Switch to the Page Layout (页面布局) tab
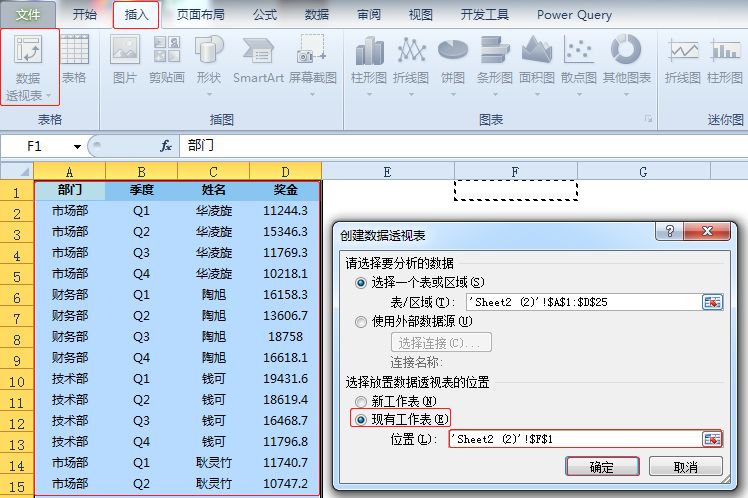 coord(200,15)
